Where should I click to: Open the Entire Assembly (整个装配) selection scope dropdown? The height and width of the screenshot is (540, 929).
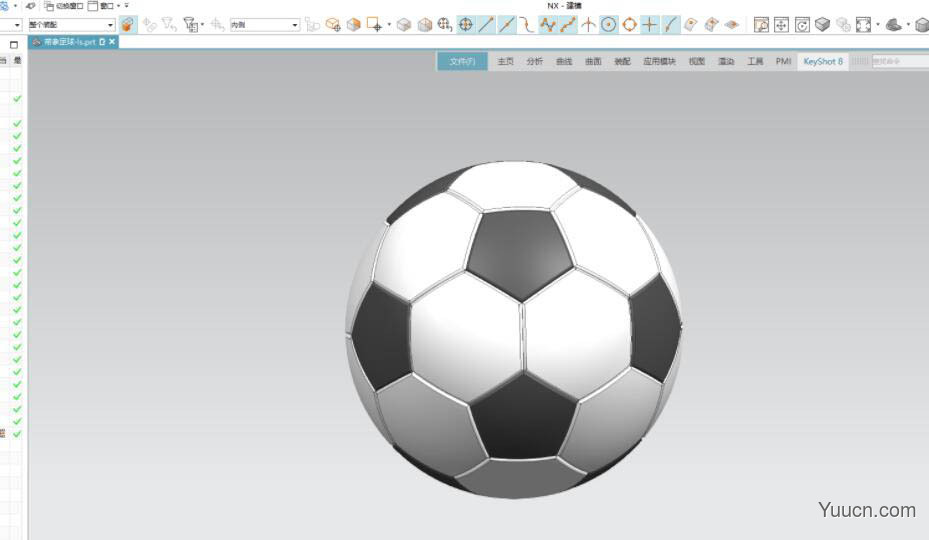71,25
